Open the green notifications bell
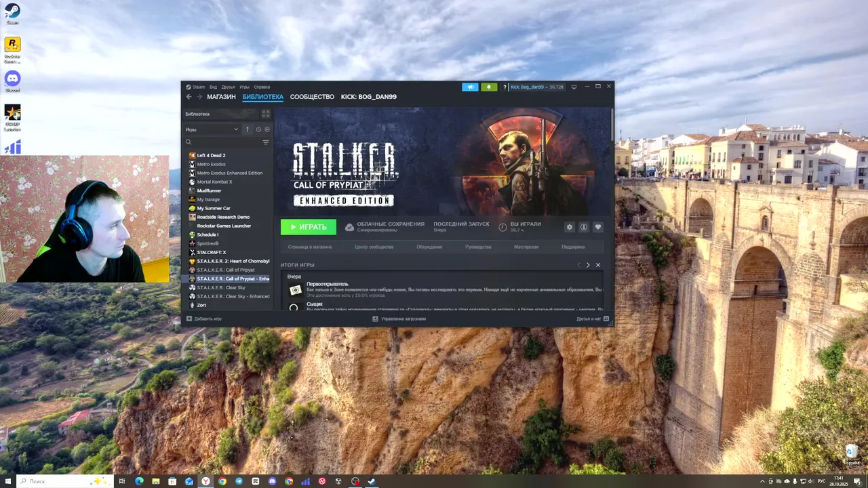 pyautogui.click(x=489, y=87)
